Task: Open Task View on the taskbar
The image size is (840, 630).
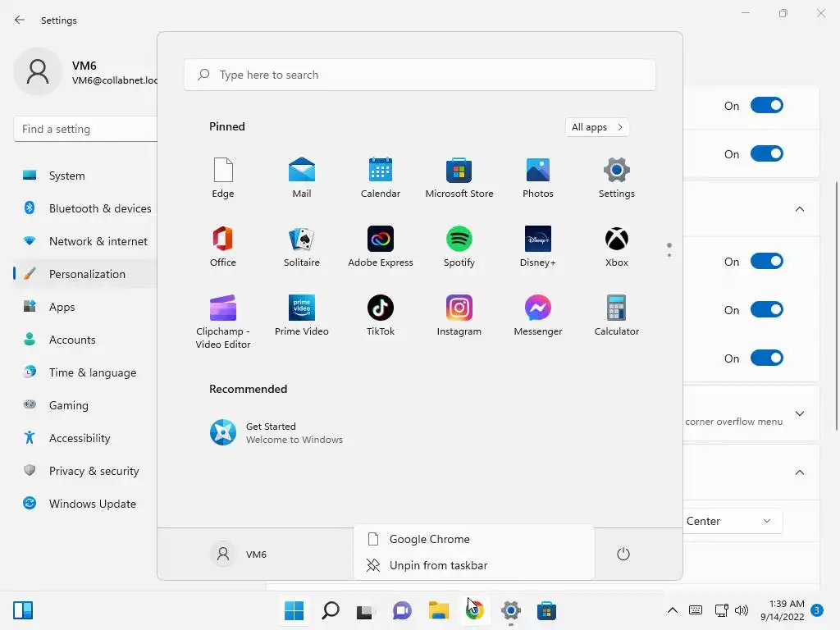Action: (365, 610)
